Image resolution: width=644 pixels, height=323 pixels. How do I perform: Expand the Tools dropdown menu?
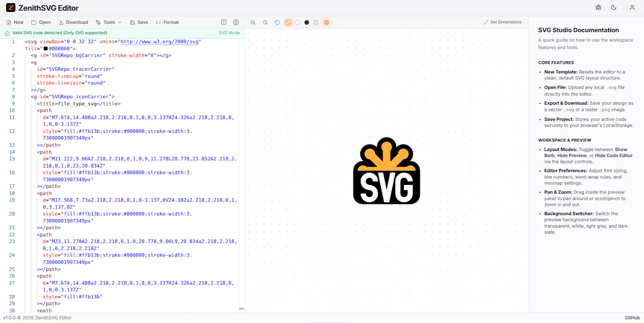click(108, 23)
